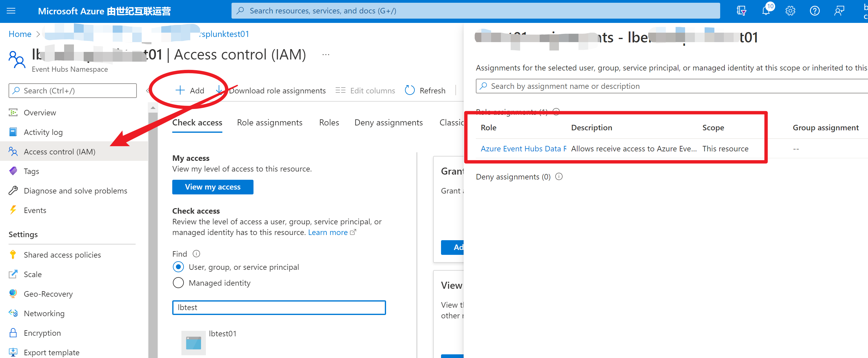Click the Geo-Recovery sidebar icon
Screen dimensions: 868x358
[x=13, y=294]
